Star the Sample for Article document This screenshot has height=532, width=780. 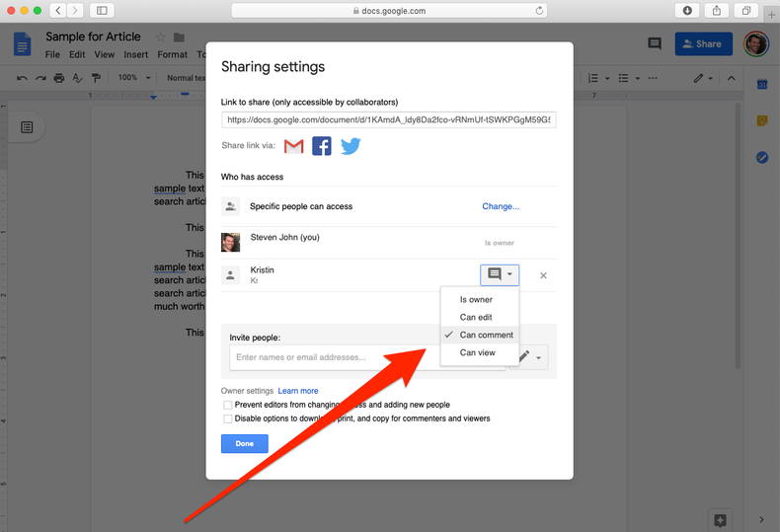coord(161,38)
